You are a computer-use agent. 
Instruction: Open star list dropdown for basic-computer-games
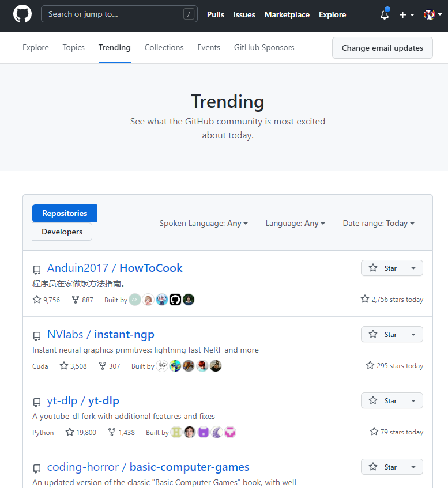(x=413, y=467)
